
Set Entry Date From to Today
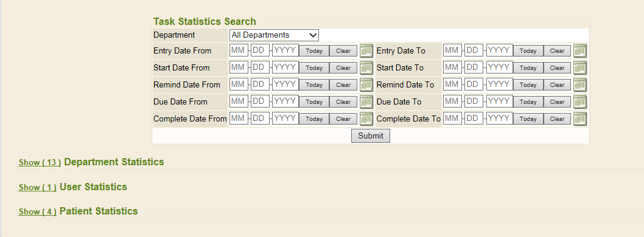point(314,51)
